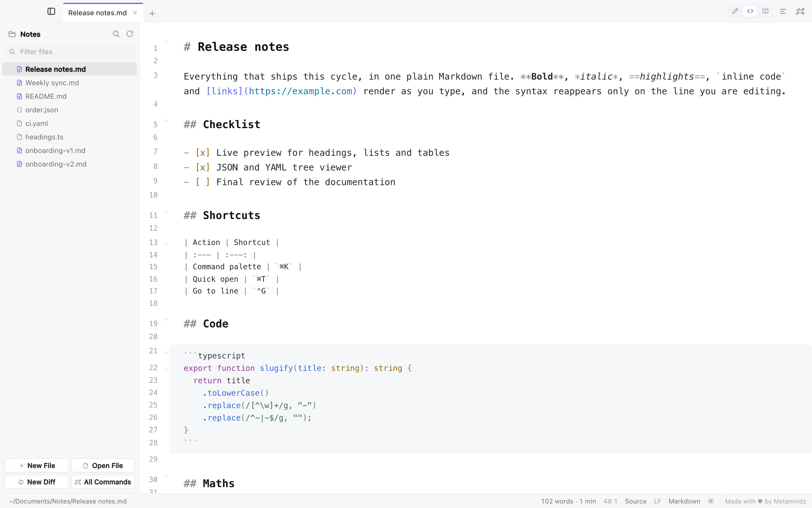Click the file path in status bar

coord(68,501)
